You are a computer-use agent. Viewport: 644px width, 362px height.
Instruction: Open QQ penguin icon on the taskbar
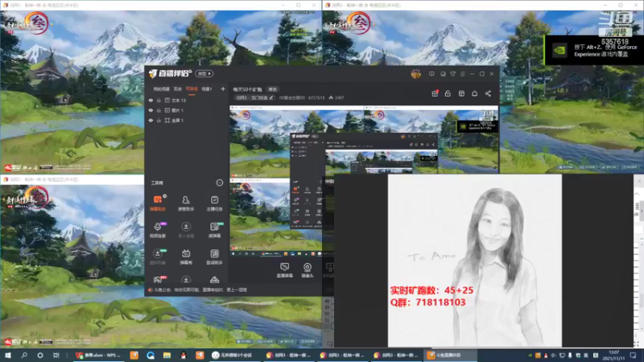pyautogui.click(x=184, y=355)
